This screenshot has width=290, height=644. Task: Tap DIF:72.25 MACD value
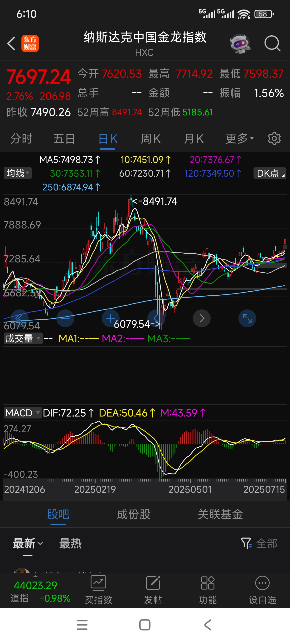click(68, 413)
